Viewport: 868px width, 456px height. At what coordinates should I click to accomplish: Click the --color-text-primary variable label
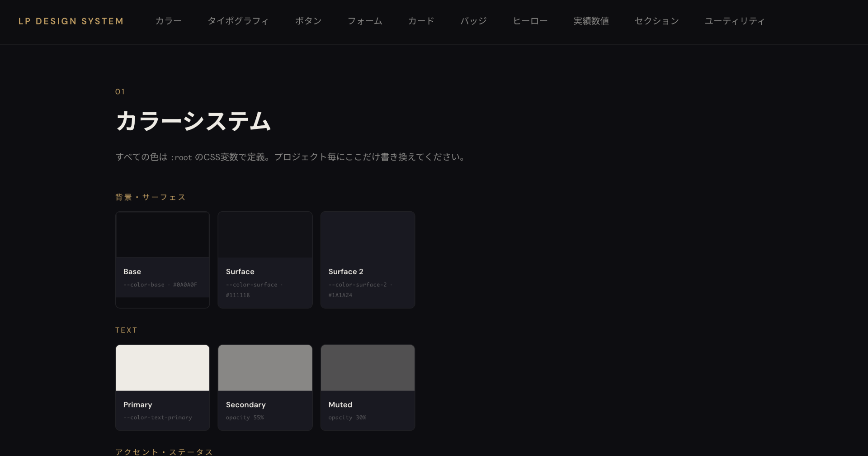pyautogui.click(x=158, y=418)
